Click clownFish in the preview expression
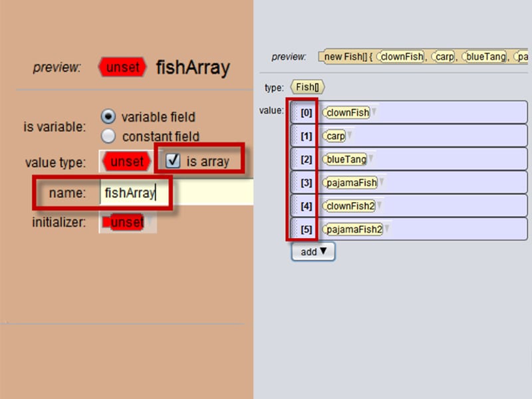532x399 pixels. pos(400,57)
